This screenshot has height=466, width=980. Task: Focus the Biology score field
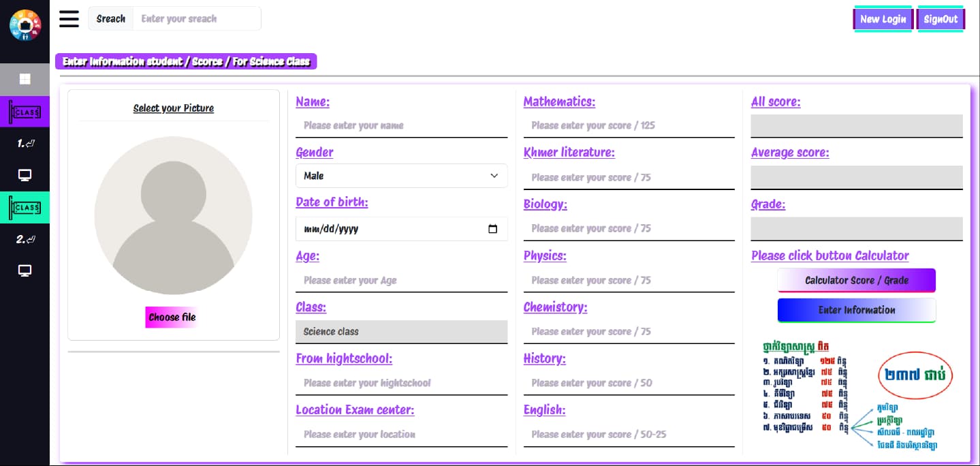[629, 228]
